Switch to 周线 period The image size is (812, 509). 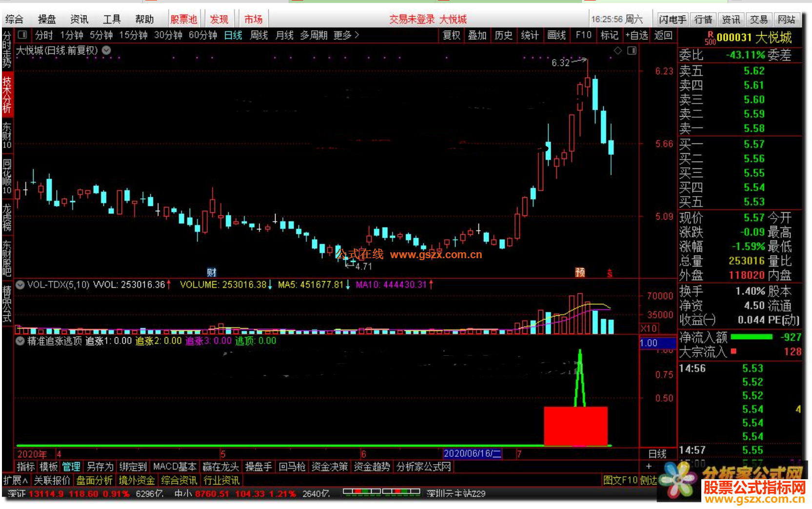259,35
